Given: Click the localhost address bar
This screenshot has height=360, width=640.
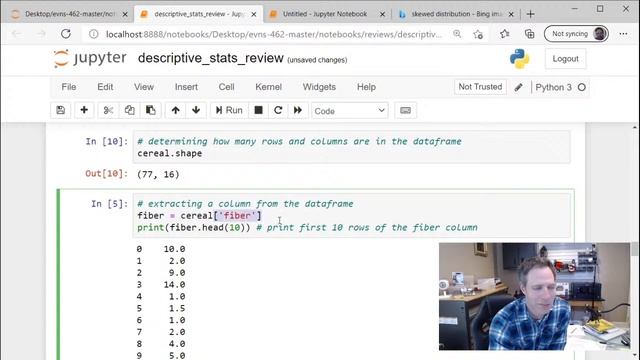Looking at the screenshot, I should coord(273,34).
